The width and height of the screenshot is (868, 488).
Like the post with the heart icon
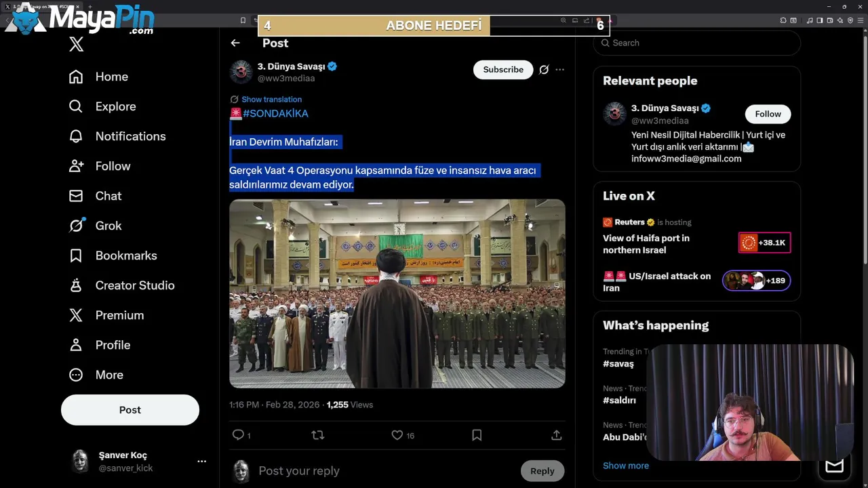click(397, 435)
